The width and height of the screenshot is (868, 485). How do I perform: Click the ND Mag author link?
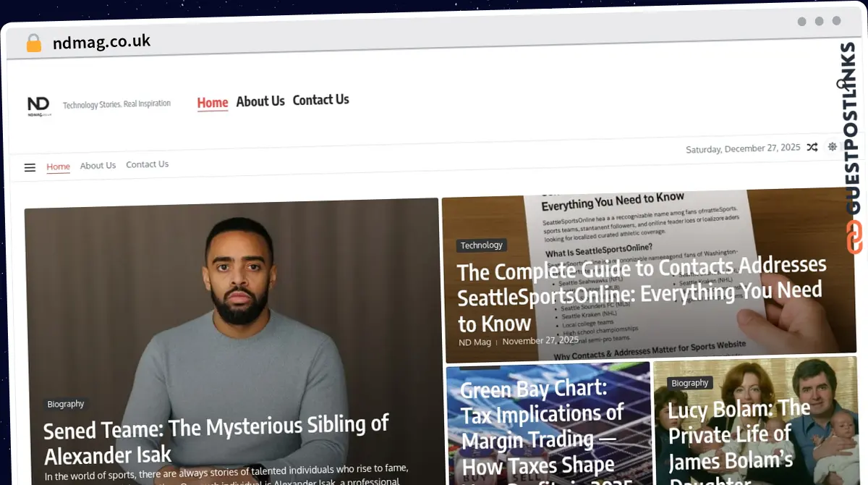pyautogui.click(x=475, y=342)
